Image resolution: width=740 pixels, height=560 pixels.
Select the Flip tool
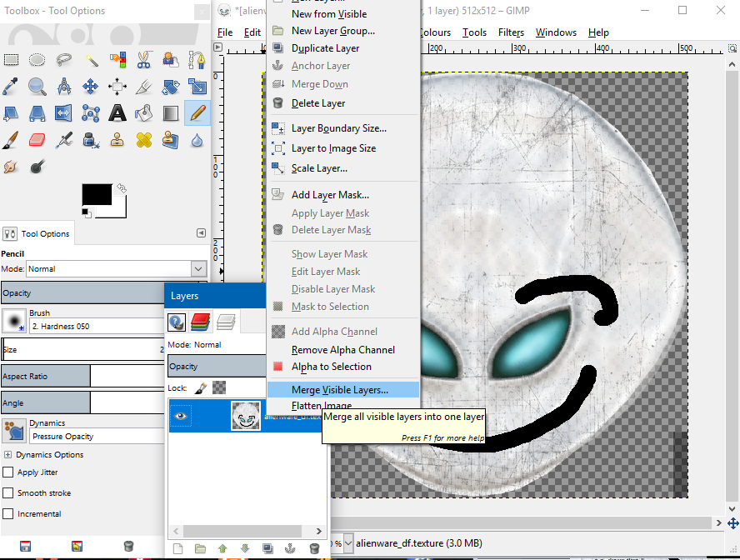pyautogui.click(x=63, y=113)
